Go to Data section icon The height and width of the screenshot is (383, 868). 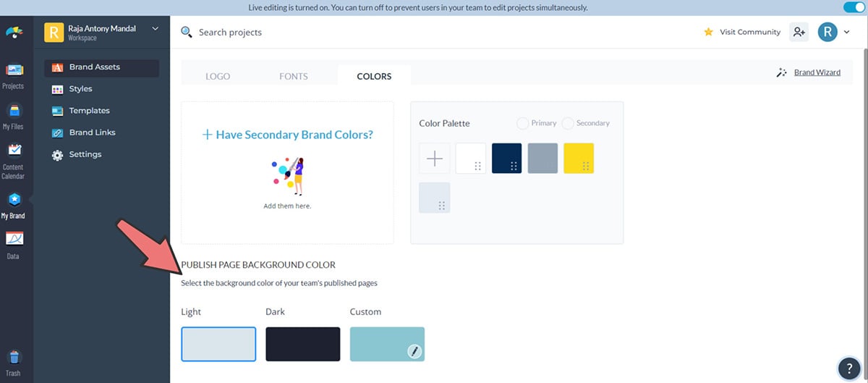click(13, 244)
